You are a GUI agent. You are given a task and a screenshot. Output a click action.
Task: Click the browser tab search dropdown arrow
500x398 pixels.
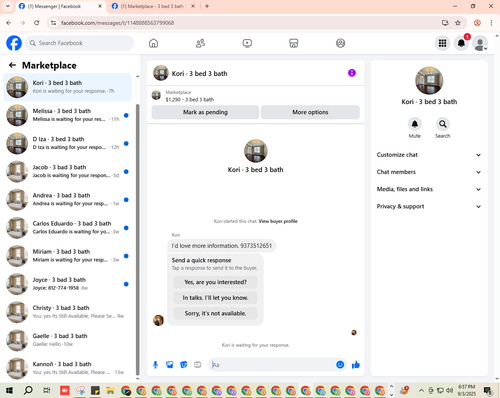coord(7,6)
